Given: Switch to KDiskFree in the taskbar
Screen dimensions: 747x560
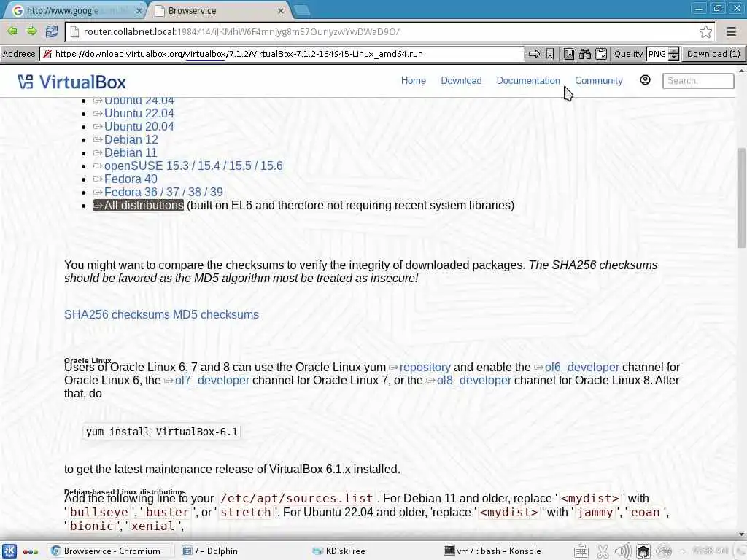Looking at the screenshot, I should [x=339, y=551].
